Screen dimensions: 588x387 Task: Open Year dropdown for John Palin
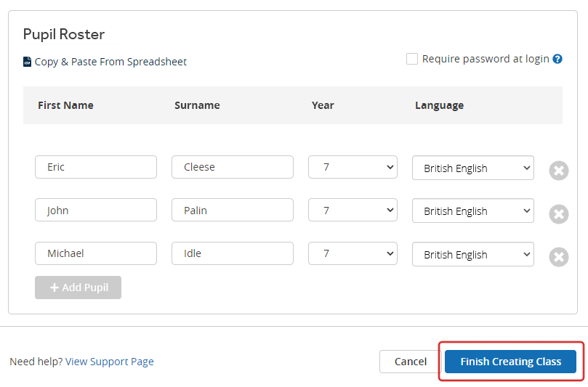(x=353, y=210)
